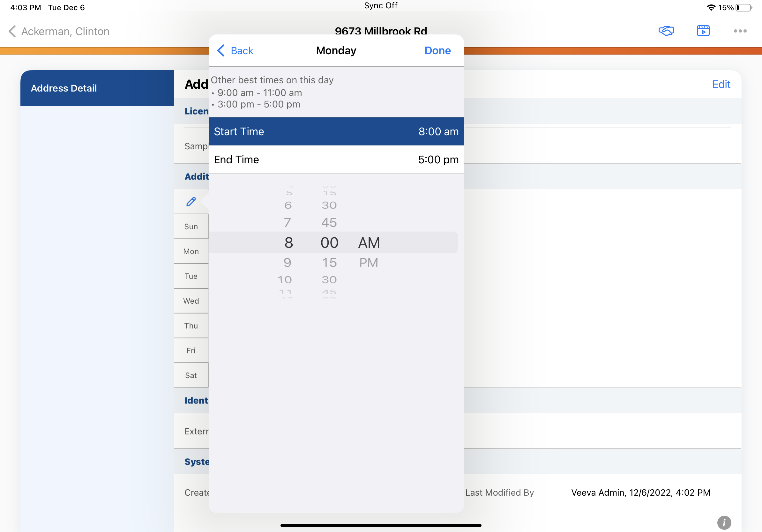Tap the Wi-Fi status icon

[x=711, y=7]
